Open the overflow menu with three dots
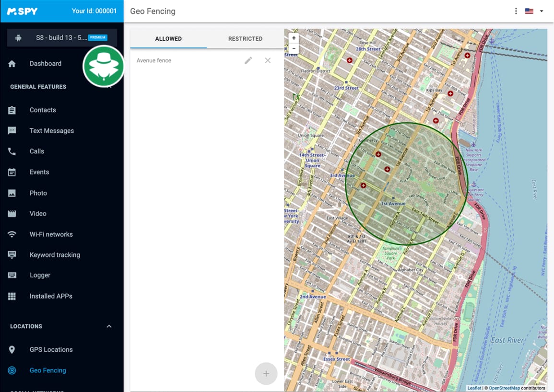 pos(516,11)
